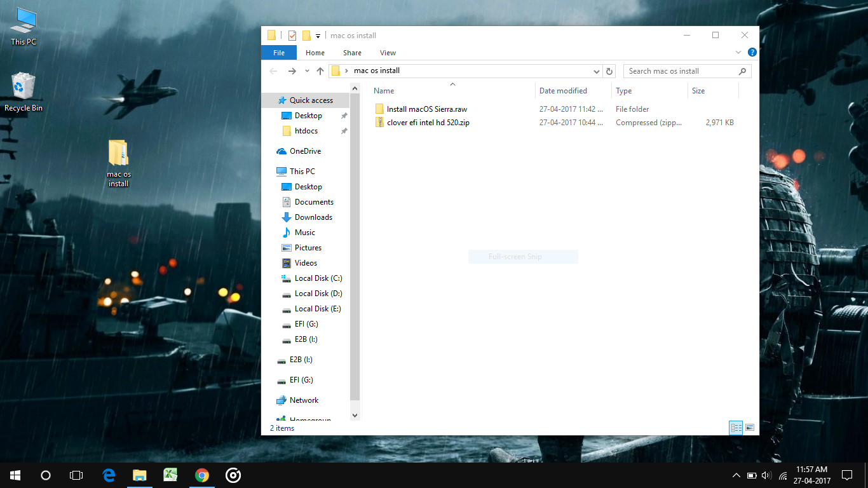Select the This PC desktop icon

tap(24, 27)
